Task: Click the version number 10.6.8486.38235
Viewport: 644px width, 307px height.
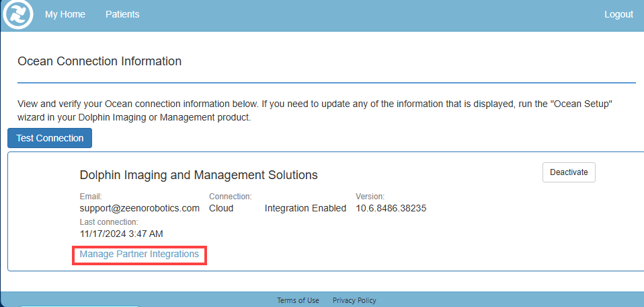Action: pyautogui.click(x=391, y=208)
